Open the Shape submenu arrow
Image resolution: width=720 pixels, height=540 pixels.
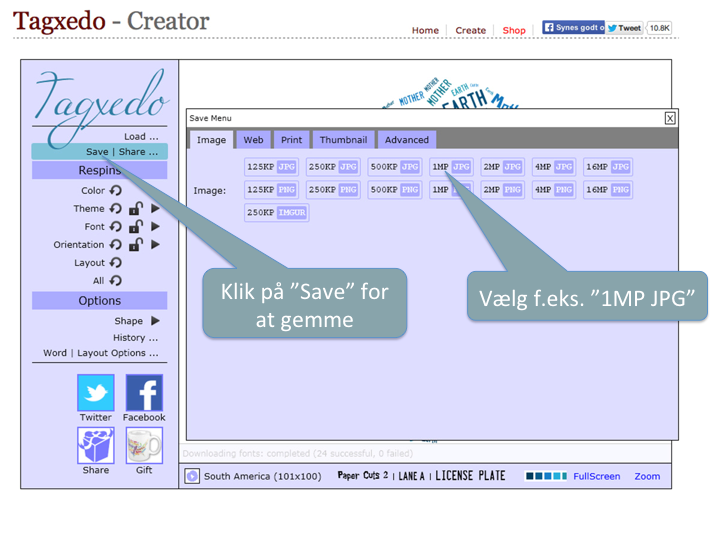click(x=155, y=321)
